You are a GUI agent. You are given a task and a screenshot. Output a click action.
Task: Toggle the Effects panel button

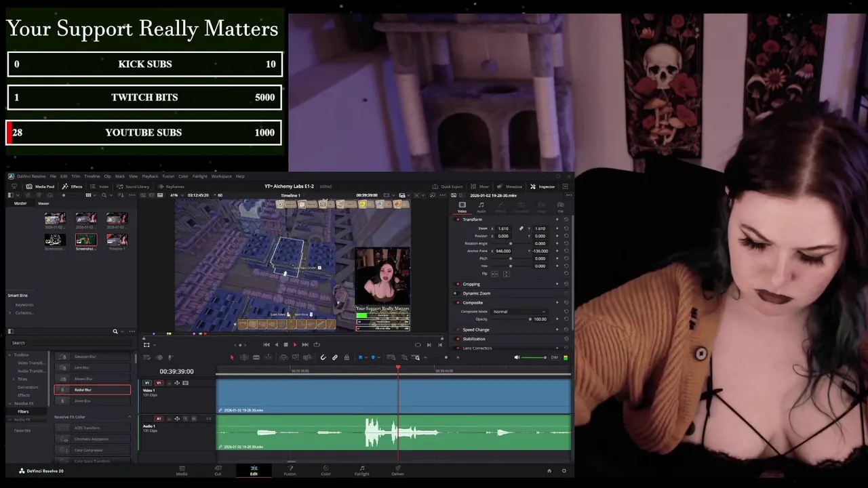(72, 186)
